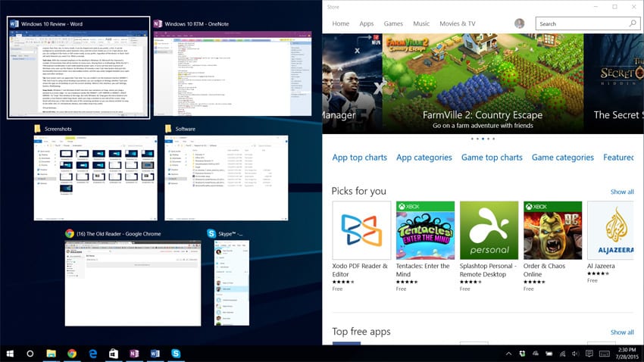
Task: Open the clock showing 2:30 PM
Action: 627,354
